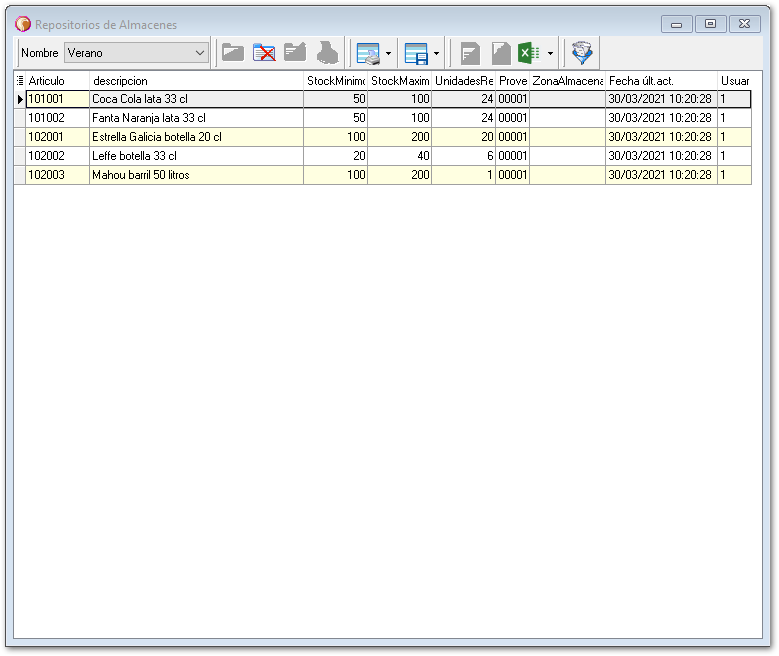Open the Excel export dropdown arrow
Viewport: 779px width, 656px height.
point(550,53)
